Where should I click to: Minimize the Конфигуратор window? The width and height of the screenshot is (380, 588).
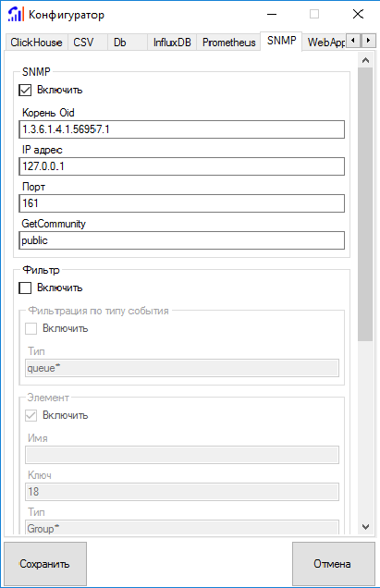pyautogui.click(x=272, y=14)
